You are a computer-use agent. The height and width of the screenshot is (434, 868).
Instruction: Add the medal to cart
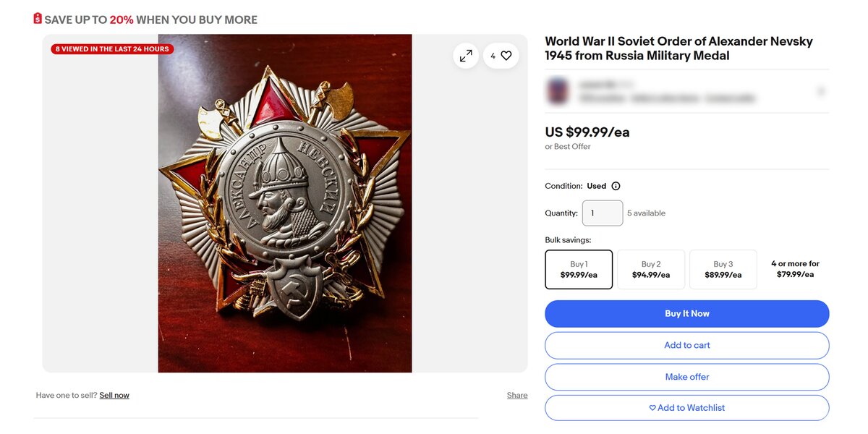pos(686,345)
